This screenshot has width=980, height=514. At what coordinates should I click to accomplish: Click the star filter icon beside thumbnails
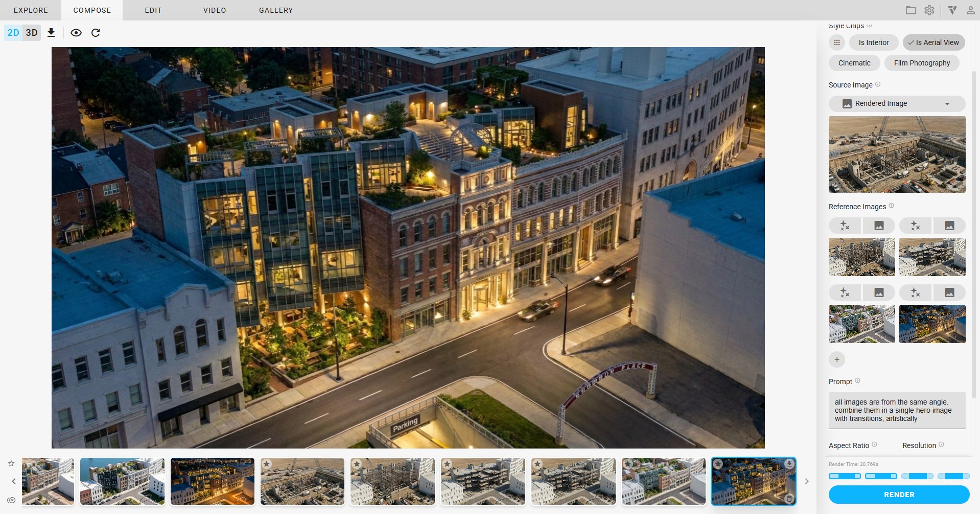click(11, 463)
